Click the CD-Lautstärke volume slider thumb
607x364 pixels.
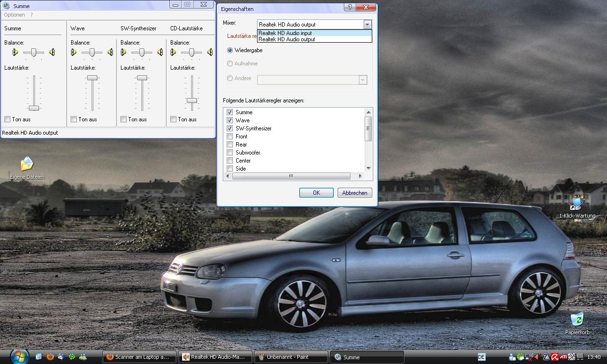point(192,100)
